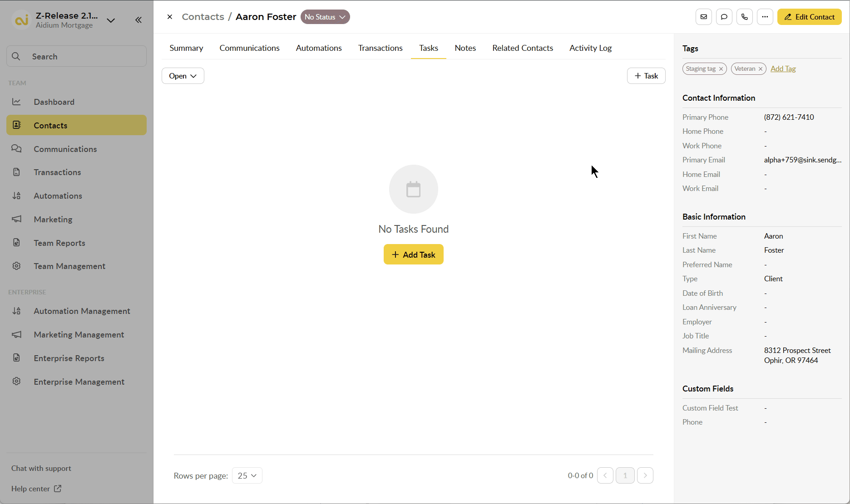The height and width of the screenshot is (504, 850).
Task: Click the phone call icon
Action: [744, 17]
